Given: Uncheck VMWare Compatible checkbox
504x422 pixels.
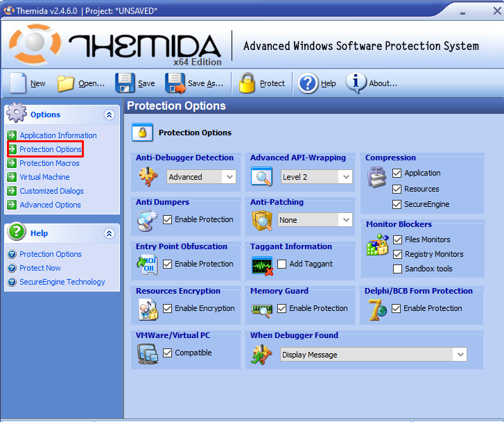Looking at the screenshot, I should pyautogui.click(x=167, y=353).
